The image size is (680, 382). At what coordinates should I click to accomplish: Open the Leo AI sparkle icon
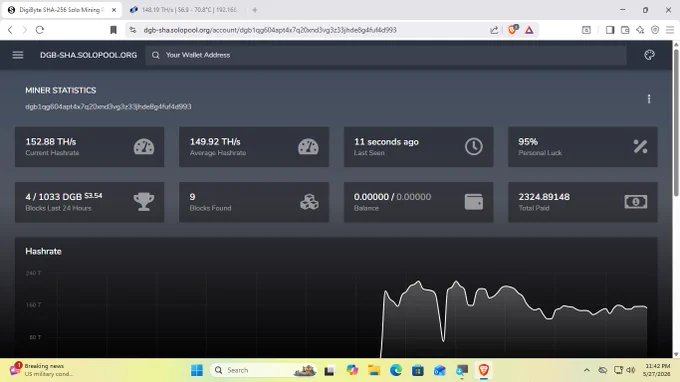pos(640,30)
